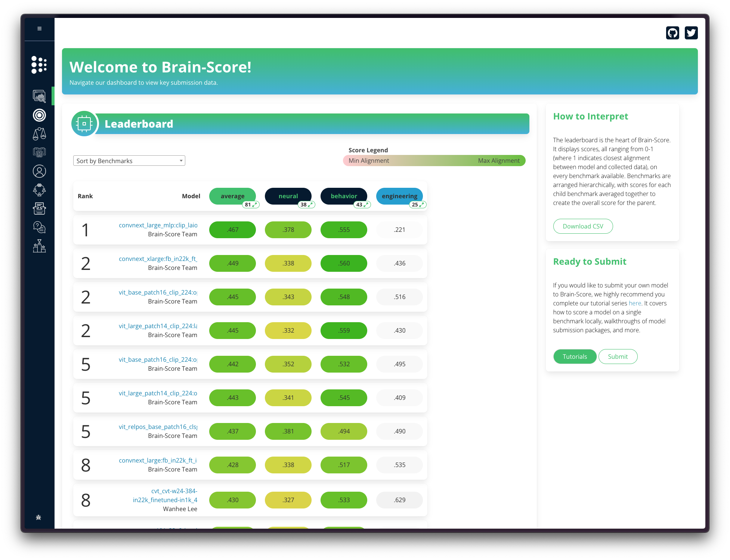This screenshot has width=730, height=560.
Task: Expand the neural benchmark column
Action: tap(310, 205)
